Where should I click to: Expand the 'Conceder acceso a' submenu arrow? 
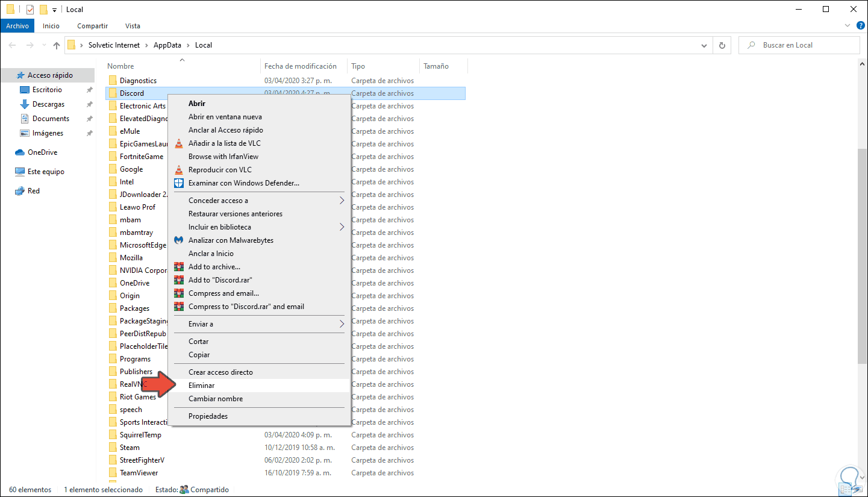pos(342,201)
